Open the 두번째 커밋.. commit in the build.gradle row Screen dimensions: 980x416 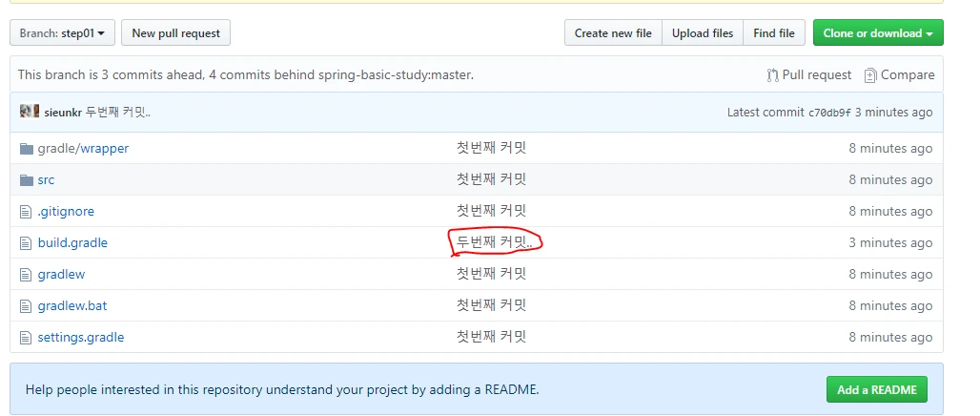coord(495,242)
